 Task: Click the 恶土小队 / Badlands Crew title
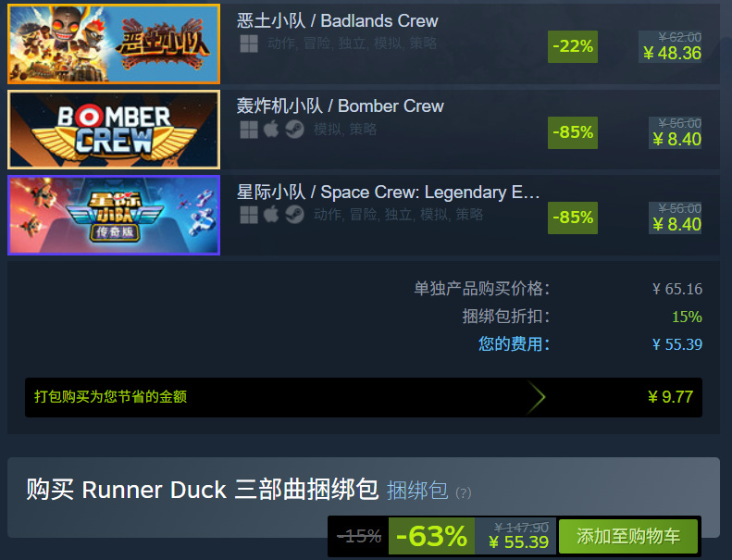pos(337,20)
